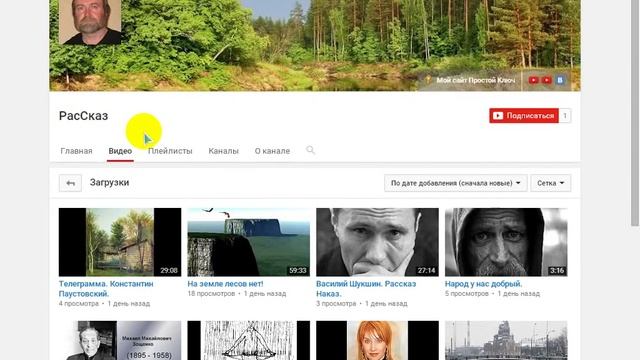Open the Телеграмма video thumbnail
The image size is (640, 360).
coord(120,242)
